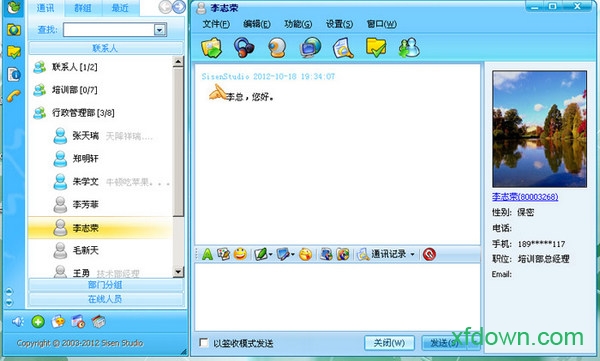Open the smiley emoticon picker
The width and height of the screenshot is (600, 361).
coord(240,254)
